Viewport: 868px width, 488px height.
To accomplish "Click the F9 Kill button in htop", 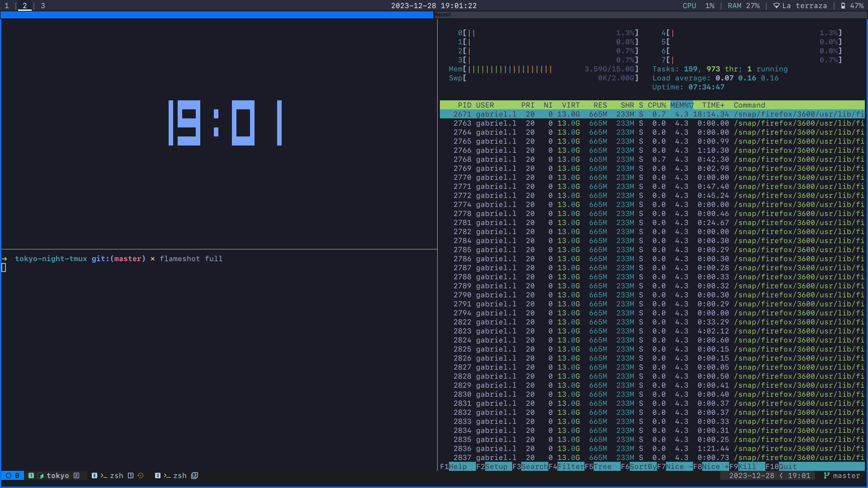I will (x=747, y=467).
